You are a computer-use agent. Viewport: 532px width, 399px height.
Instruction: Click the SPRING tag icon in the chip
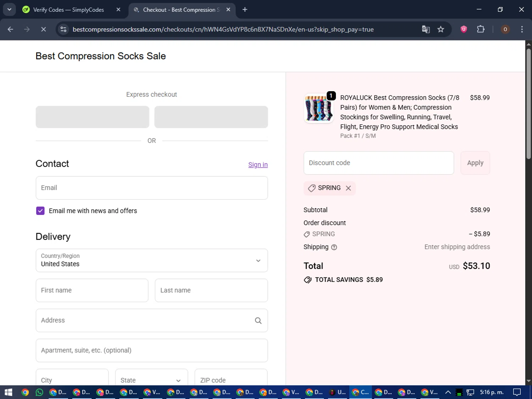tap(312, 188)
